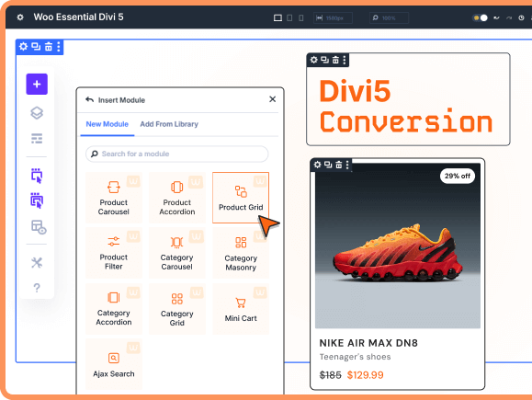
Task: Click the Teenager's shoes text
Action: point(355,357)
